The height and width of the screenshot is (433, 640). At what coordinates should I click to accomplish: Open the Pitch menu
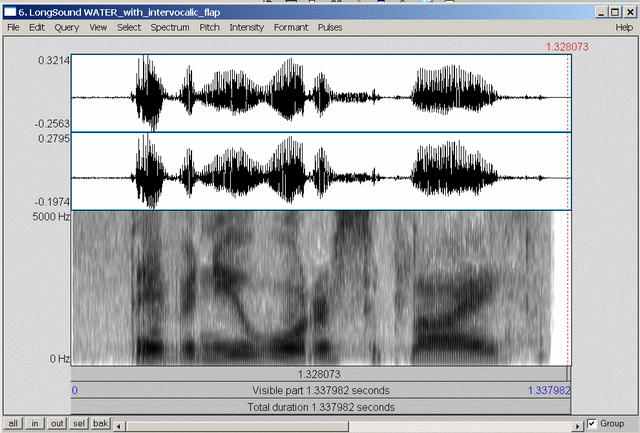click(x=210, y=27)
